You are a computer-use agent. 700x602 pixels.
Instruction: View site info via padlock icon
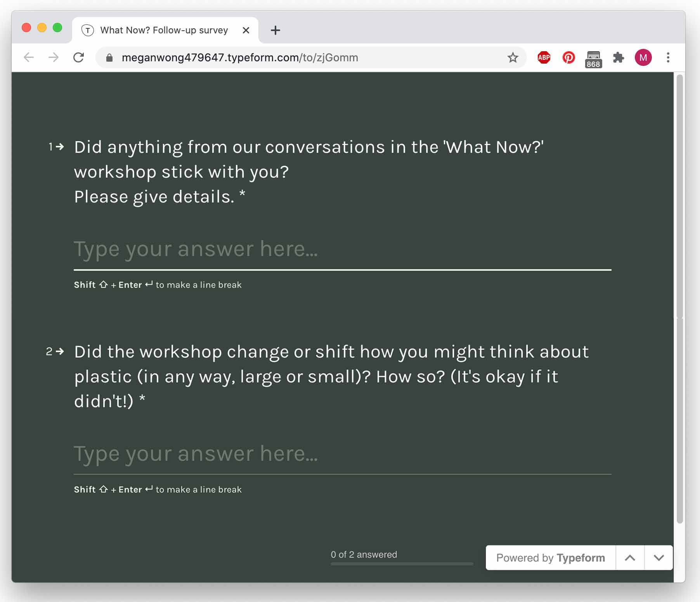pyautogui.click(x=109, y=58)
